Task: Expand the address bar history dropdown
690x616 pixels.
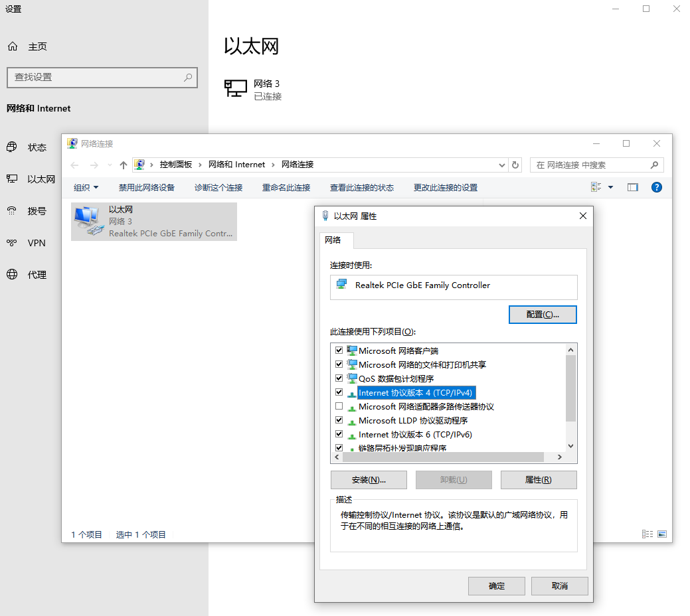Action: [x=502, y=165]
